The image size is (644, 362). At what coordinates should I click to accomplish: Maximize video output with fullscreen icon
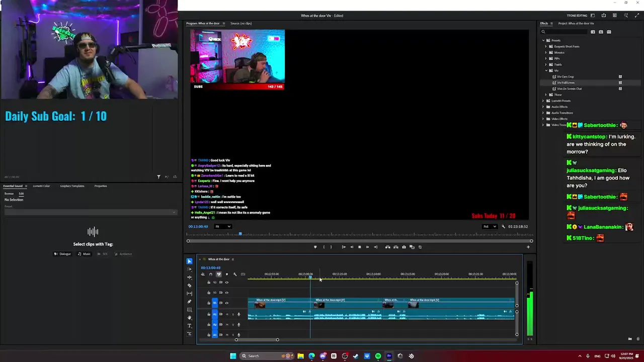[637, 16]
